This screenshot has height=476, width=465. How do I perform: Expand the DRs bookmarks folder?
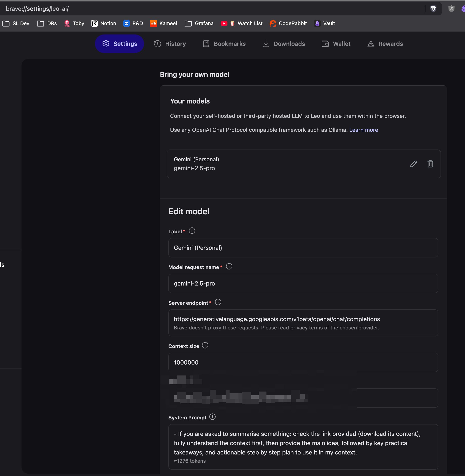47,23
